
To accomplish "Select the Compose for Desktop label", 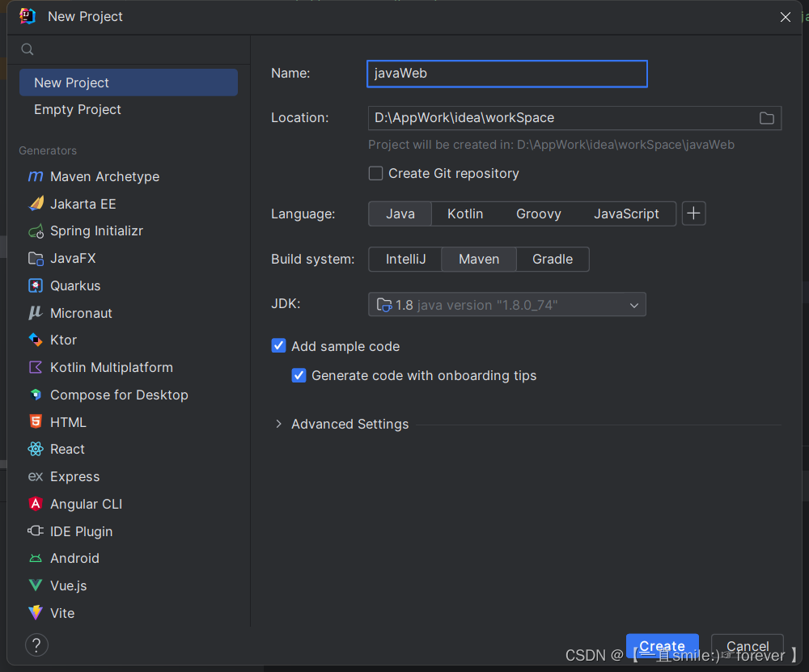I will pyautogui.click(x=119, y=395).
